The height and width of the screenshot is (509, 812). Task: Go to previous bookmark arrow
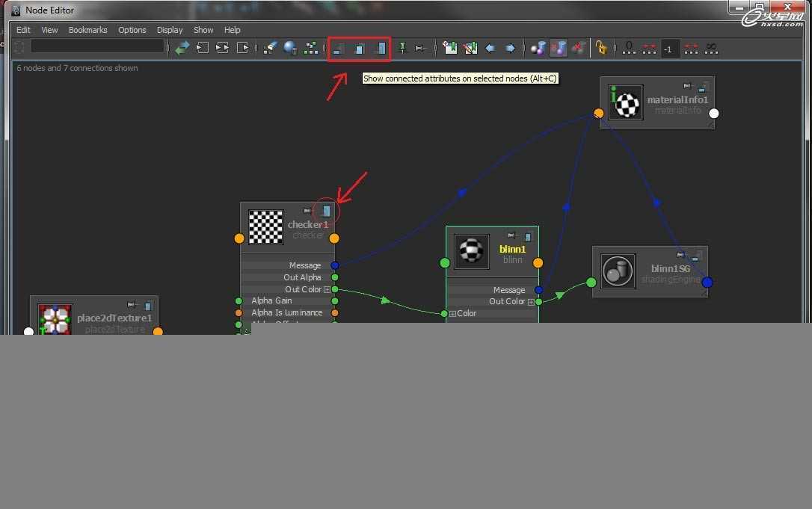(490, 48)
